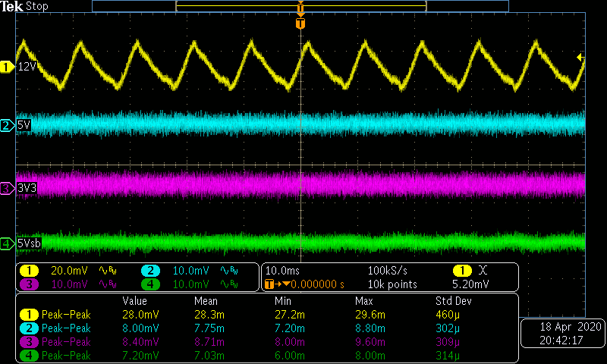The width and height of the screenshot is (607, 364).
Task: Select the magenta channel 3 marker for 3V3
Action: pyautogui.click(x=8, y=187)
